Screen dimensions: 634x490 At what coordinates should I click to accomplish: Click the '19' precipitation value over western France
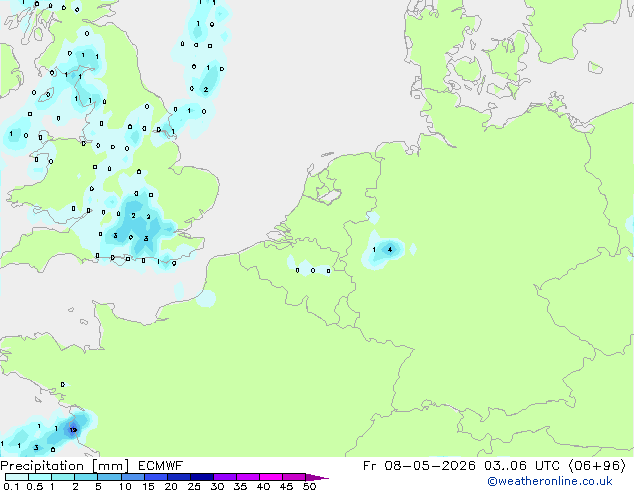tap(73, 430)
